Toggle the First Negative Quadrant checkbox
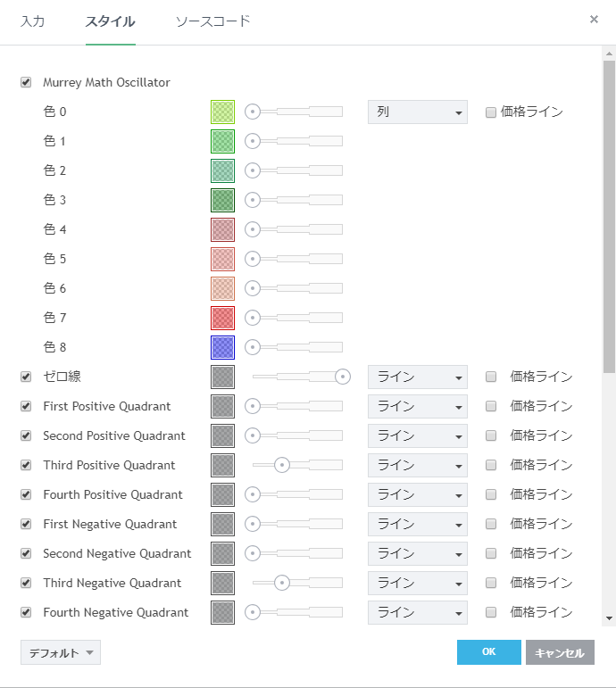 tap(26, 524)
